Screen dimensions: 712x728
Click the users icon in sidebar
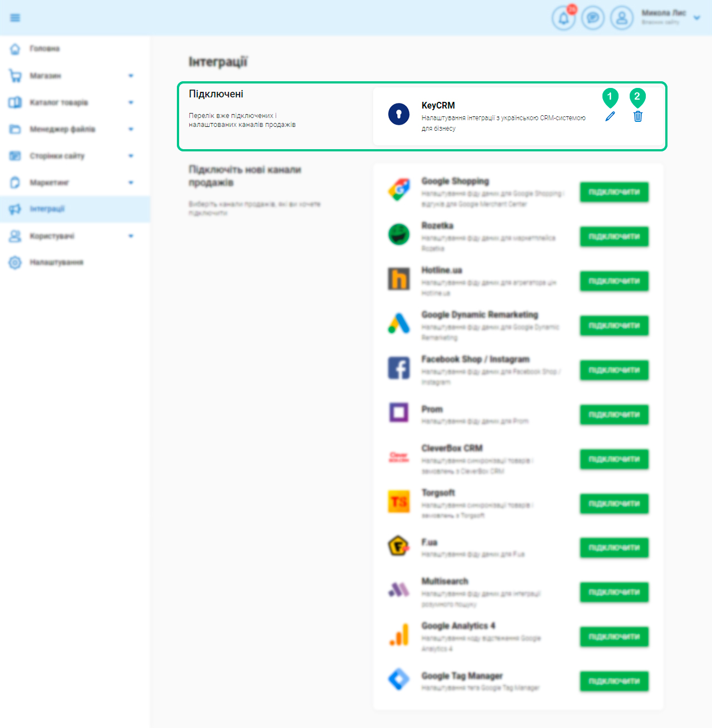click(15, 236)
